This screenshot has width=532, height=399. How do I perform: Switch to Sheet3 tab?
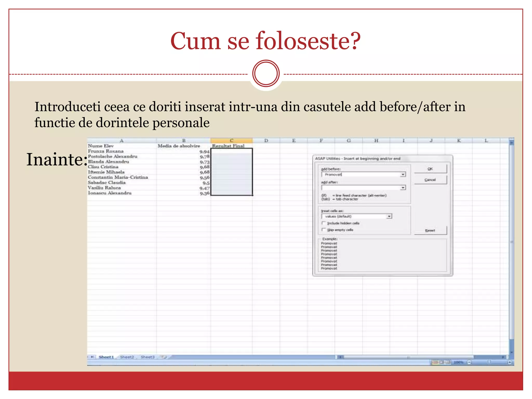(x=148, y=357)
